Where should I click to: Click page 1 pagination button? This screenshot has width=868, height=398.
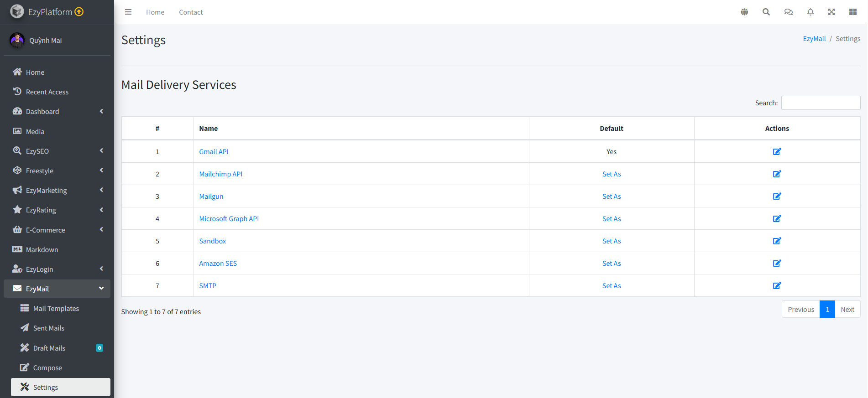[x=827, y=309]
